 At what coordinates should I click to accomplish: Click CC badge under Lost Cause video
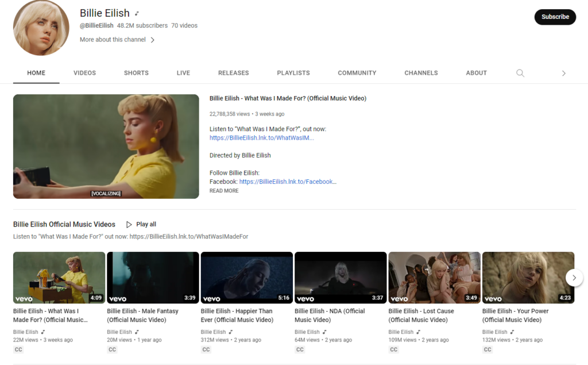coord(393,349)
